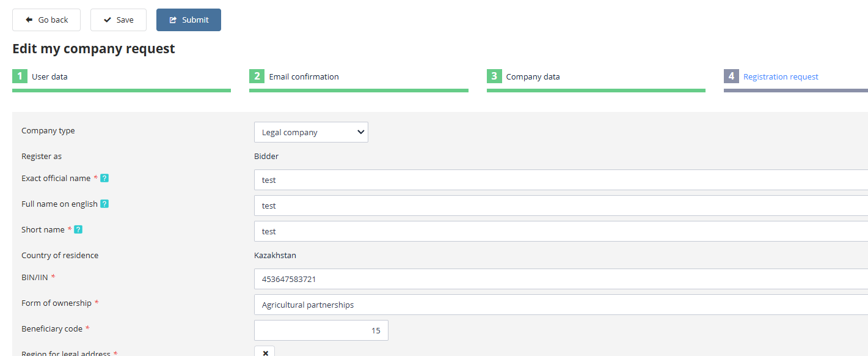
Task: Click help icon beside Full name on english
Action: point(104,204)
